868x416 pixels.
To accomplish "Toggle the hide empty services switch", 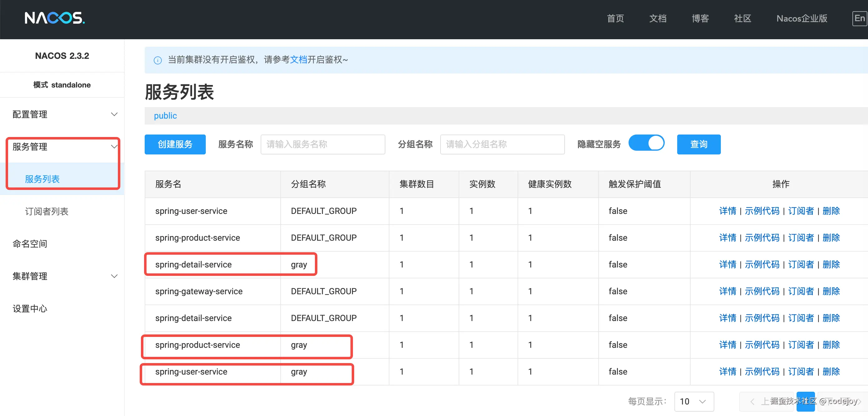I will 646,143.
